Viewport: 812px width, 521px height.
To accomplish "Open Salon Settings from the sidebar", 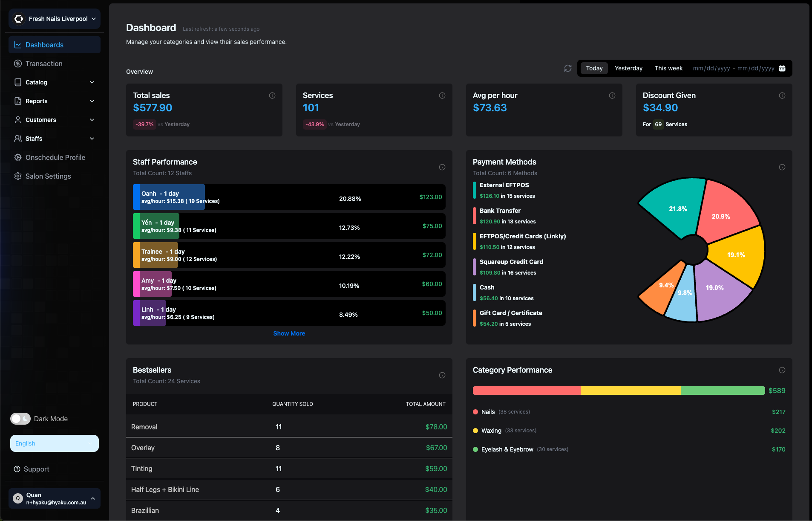I will (x=48, y=176).
